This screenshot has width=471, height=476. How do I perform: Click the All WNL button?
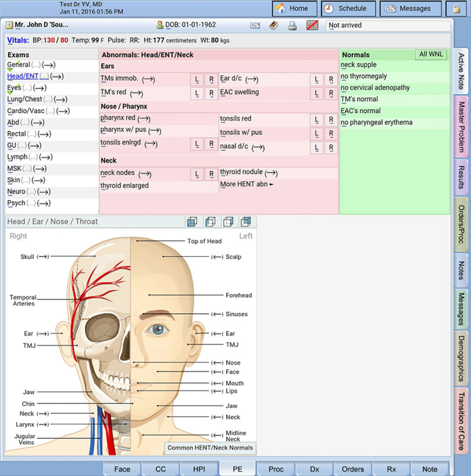pos(431,54)
